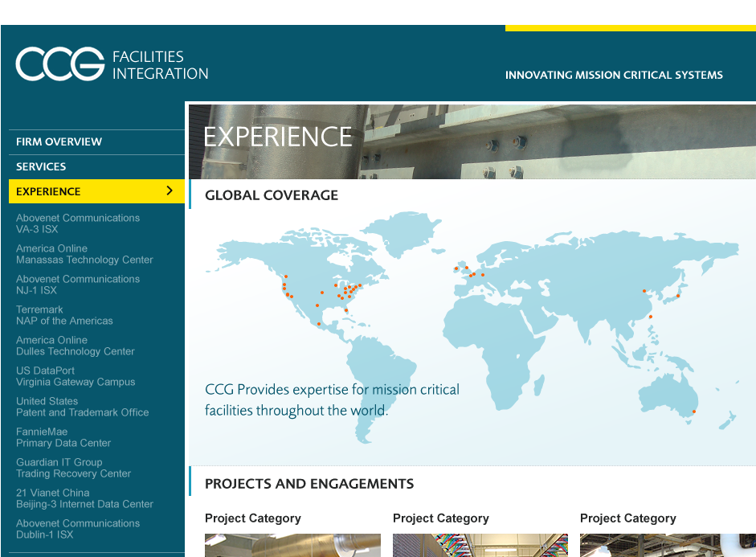Viewport: 756px width, 557px height.
Task: Open America Online Dulles Technology Center
Action: click(x=76, y=346)
